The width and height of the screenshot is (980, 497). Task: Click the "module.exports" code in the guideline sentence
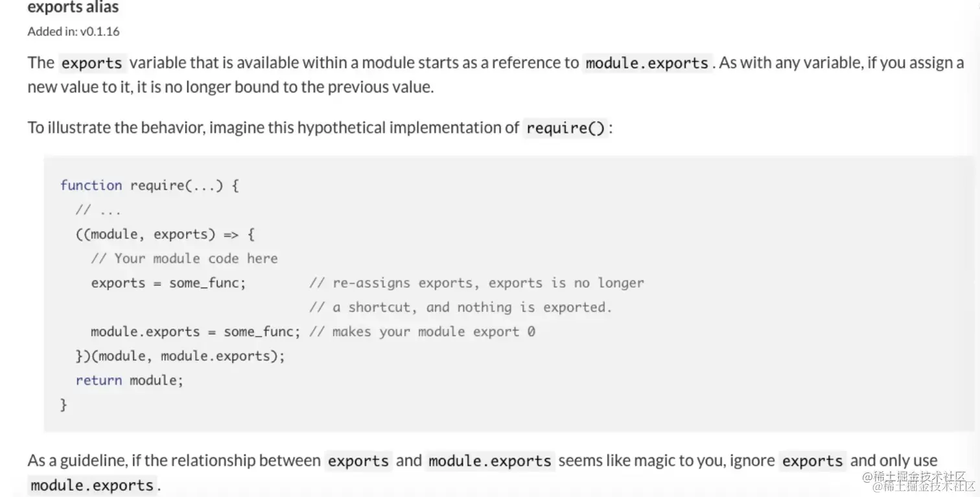[490, 461]
